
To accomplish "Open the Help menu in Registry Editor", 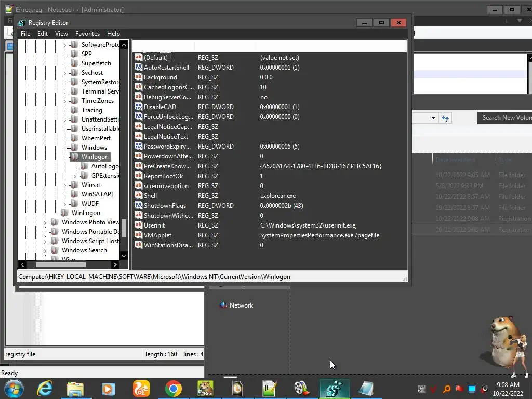I will click(113, 34).
